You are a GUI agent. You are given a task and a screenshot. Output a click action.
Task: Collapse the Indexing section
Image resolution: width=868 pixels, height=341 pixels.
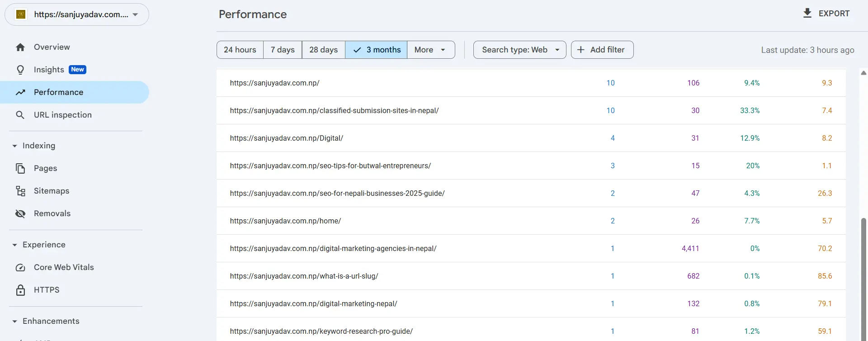point(14,146)
